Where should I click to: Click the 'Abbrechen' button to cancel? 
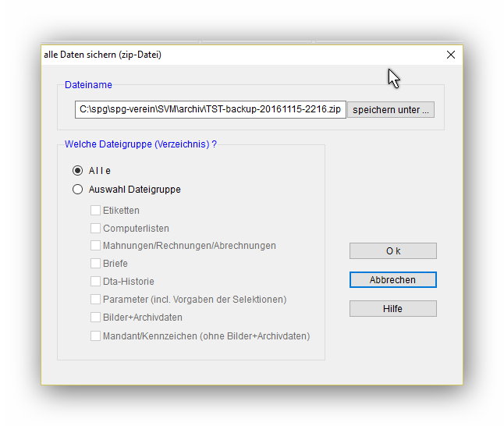pyautogui.click(x=392, y=280)
